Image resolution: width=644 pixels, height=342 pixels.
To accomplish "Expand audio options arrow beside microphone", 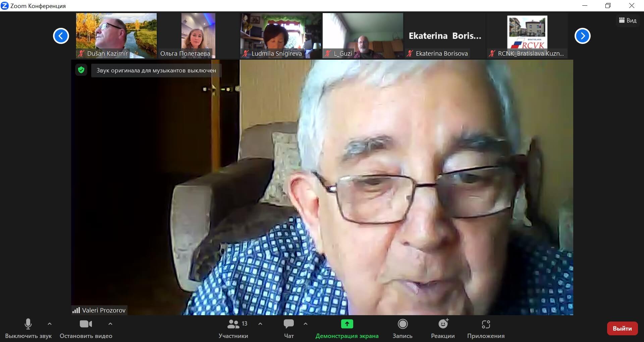I will [x=50, y=324].
